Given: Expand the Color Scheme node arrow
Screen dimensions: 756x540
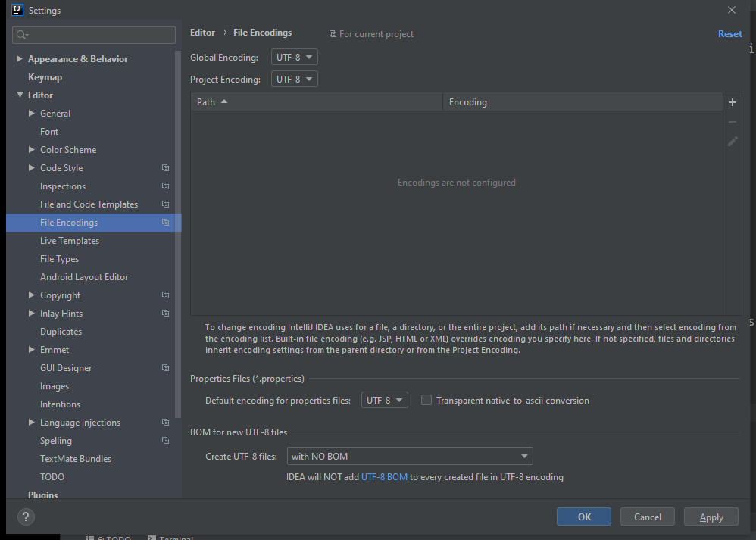Looking at the screenshot, I should coord(31,149).
